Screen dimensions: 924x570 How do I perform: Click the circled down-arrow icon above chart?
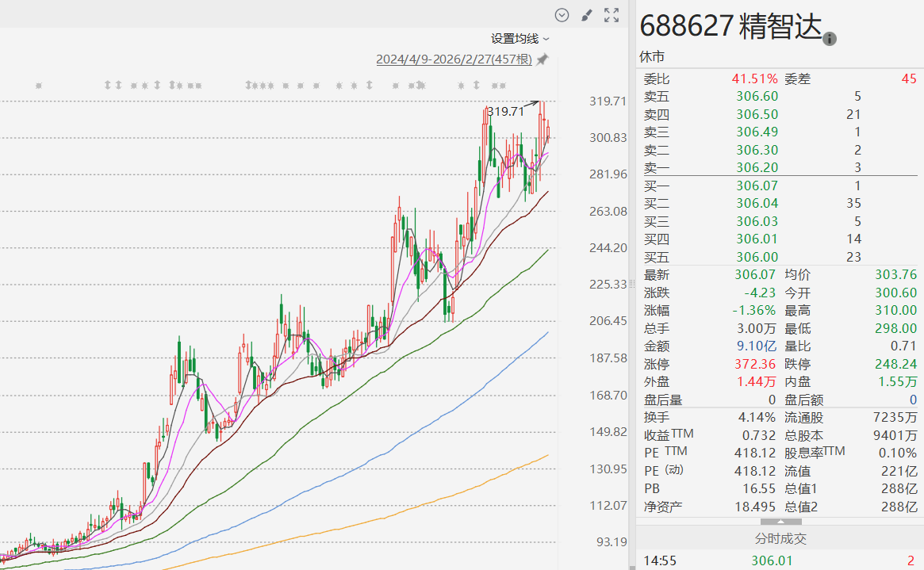click(x=562, y=14)
